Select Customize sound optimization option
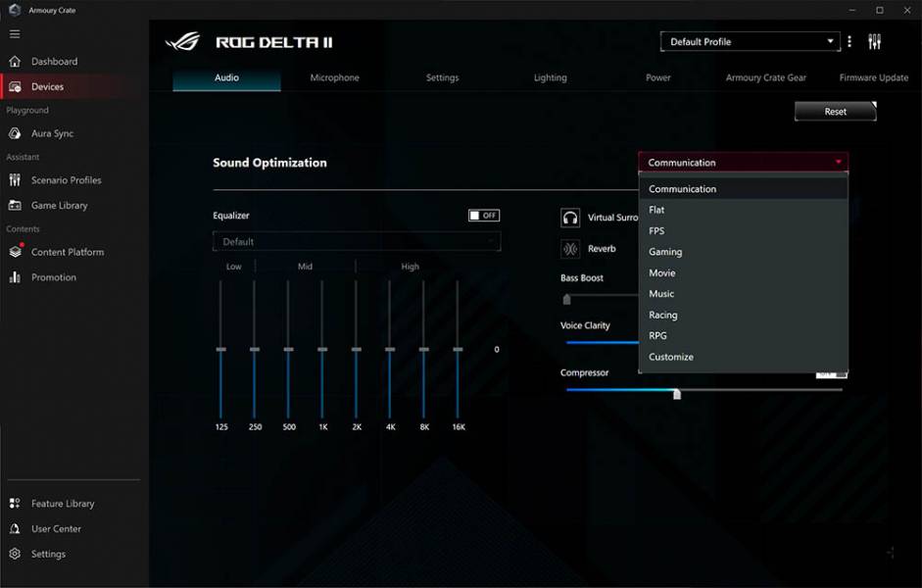 point(744,357)
